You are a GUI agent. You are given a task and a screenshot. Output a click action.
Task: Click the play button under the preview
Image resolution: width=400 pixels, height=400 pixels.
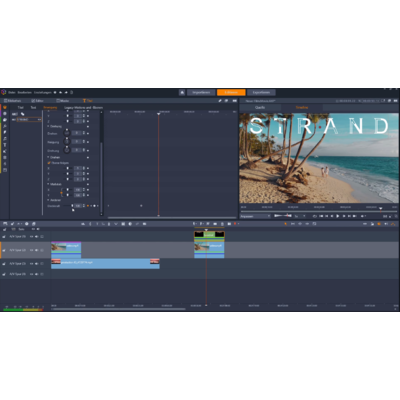338,216
